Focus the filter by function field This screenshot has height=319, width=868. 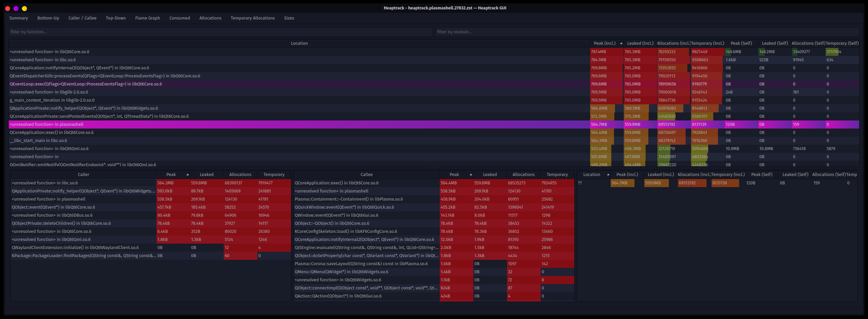(221, 32)
